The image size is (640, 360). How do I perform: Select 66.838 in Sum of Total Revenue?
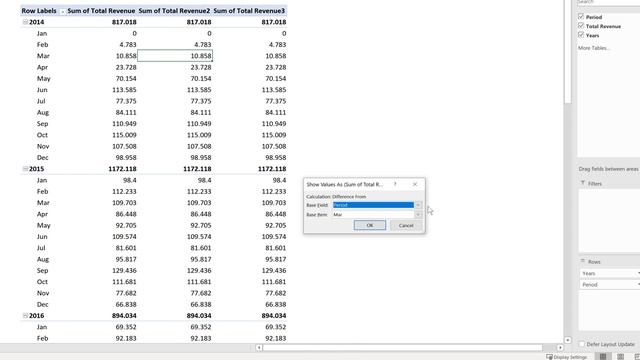(126, 304)
